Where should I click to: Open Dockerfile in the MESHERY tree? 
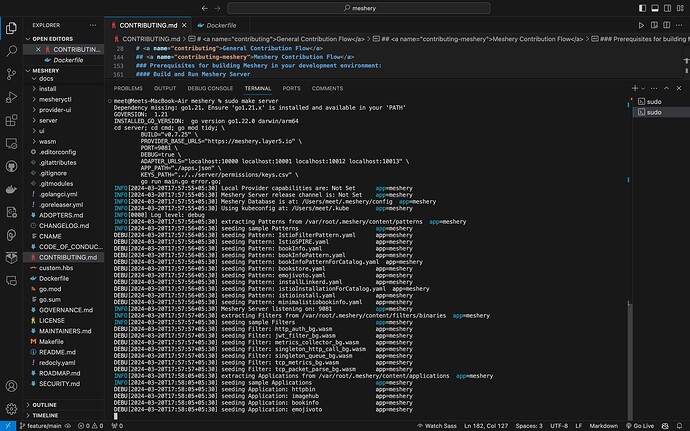point(64,278)
